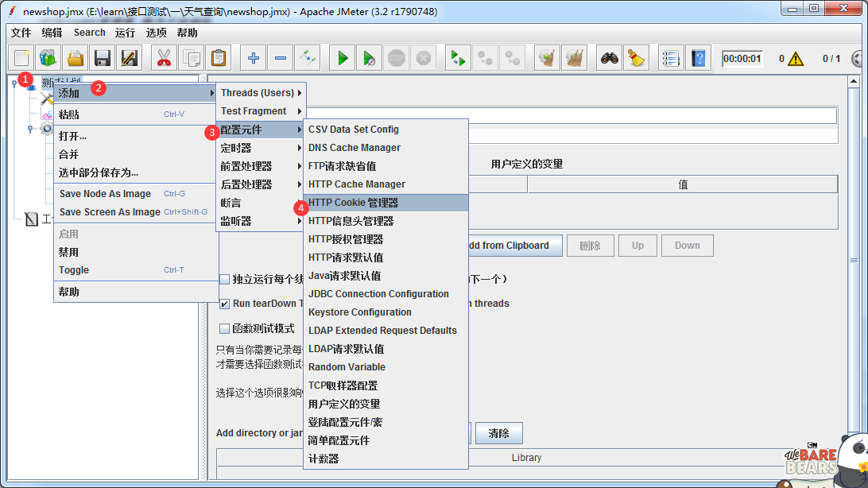The height and width of the screenshot is (488, 868).
Task: Toggle 独立运行每个线程组 checkbox
Action: click(x=224, y=280)
